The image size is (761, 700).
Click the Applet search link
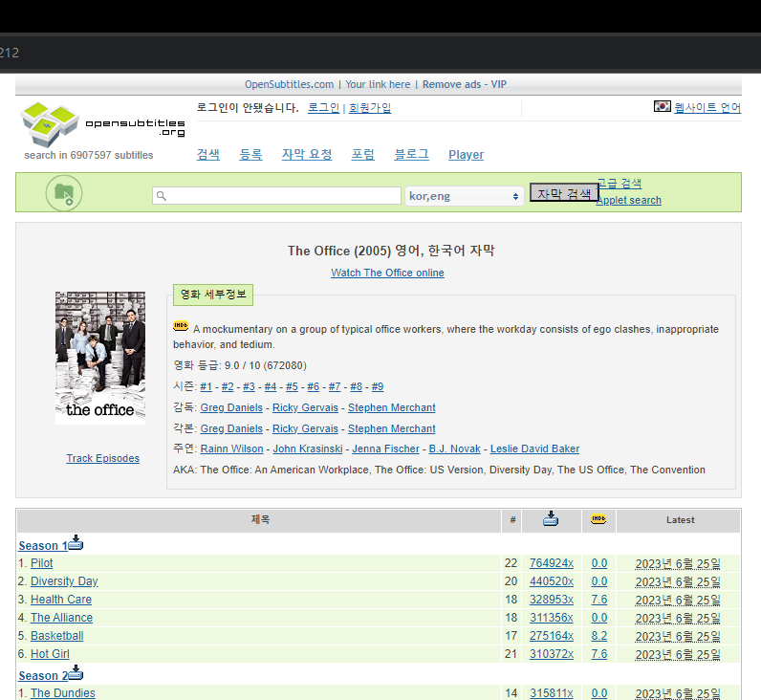click(628, 200)
